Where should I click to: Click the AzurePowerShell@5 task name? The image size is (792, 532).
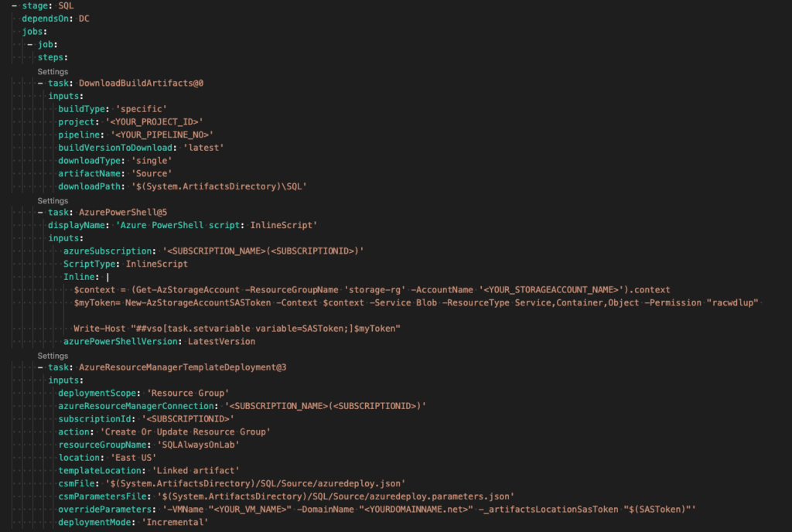tap(123, 213)
